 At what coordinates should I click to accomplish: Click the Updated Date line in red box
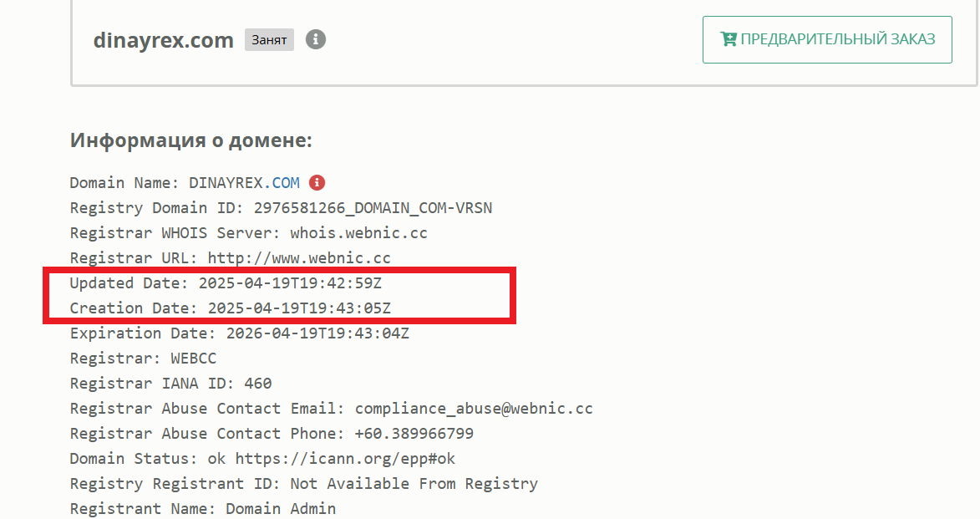226,283
